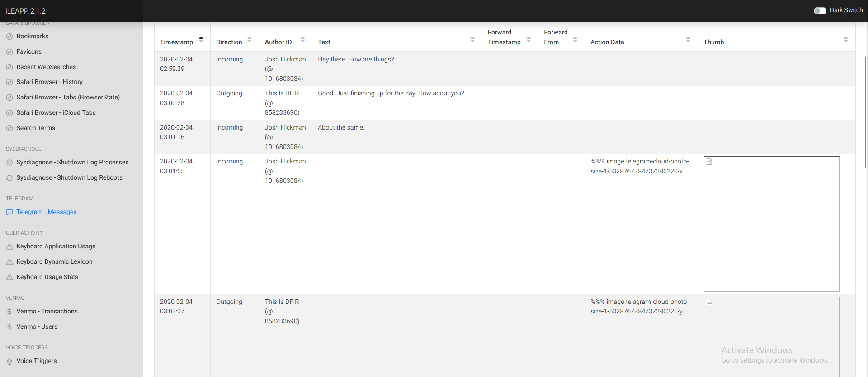Open Search Terms report
Image resolution: width=868 pixels, height=377 pixels.
pos(36,128)
